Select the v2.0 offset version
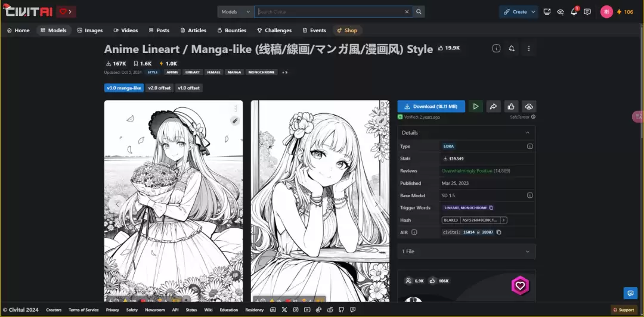The width and height of the screenshot is (644, 317). pos(159,88)
